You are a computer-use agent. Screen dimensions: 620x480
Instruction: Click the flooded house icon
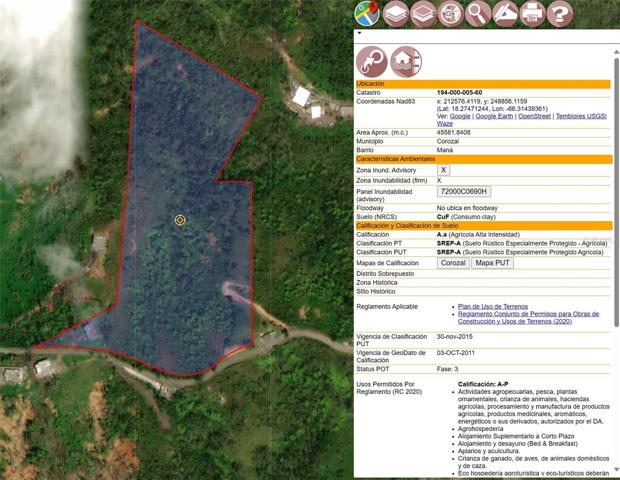coord(406,62)
